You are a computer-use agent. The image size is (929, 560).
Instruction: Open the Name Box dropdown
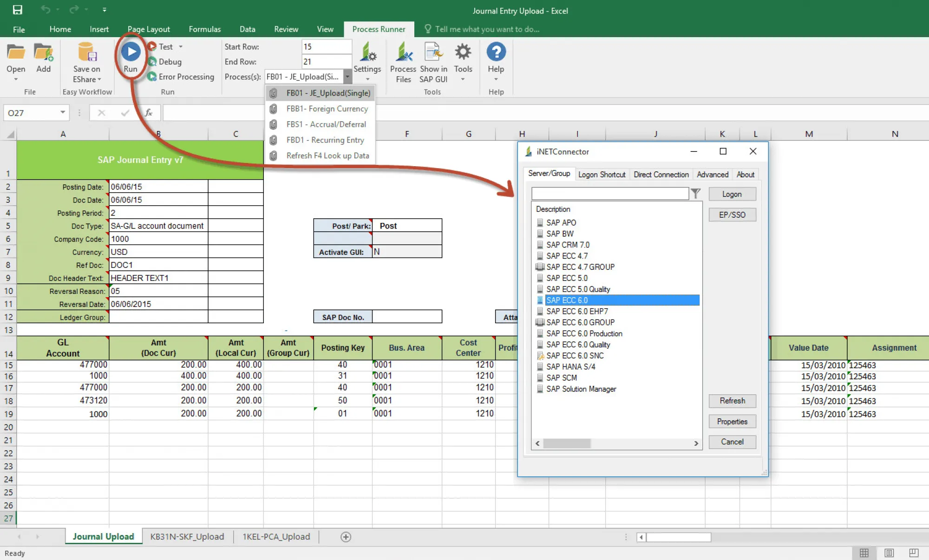click(63, 112)
